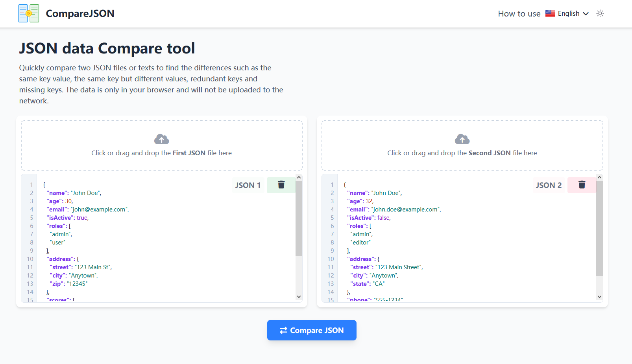Click the trash icon to clear JSON 1
The image size is (632, 364).
[x=281, y=185]
